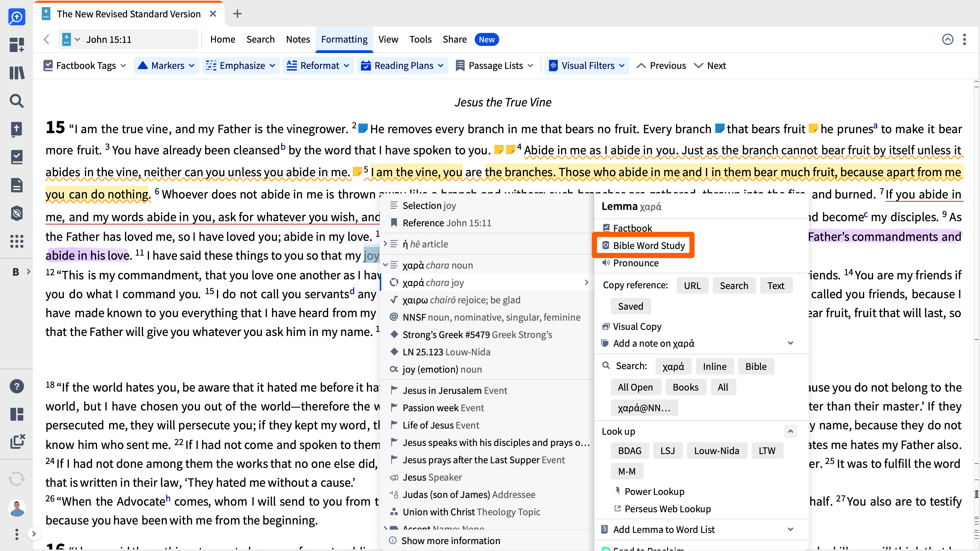Click the Inline search button
The height and width of the screenshot is (551, 980).
point(715,367)
